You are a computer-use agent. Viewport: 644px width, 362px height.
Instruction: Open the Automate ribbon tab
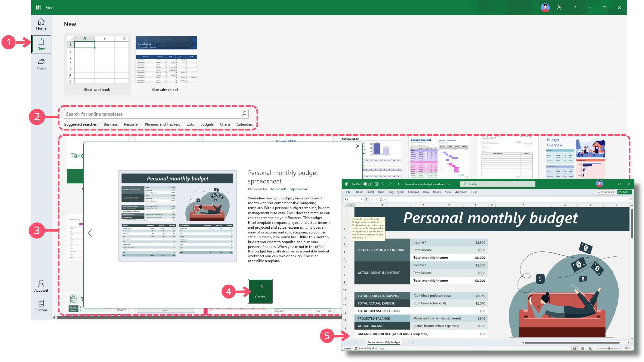461,192
